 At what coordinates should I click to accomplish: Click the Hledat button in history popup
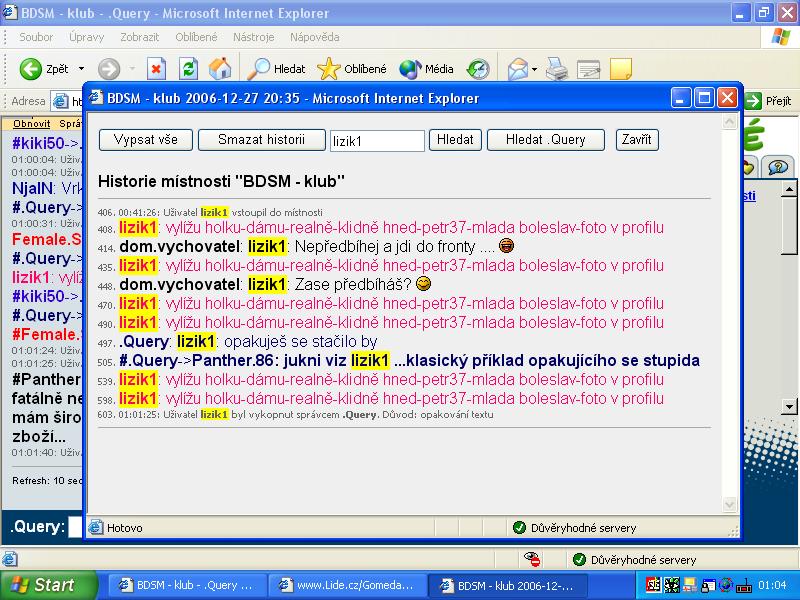click(455, 140)
